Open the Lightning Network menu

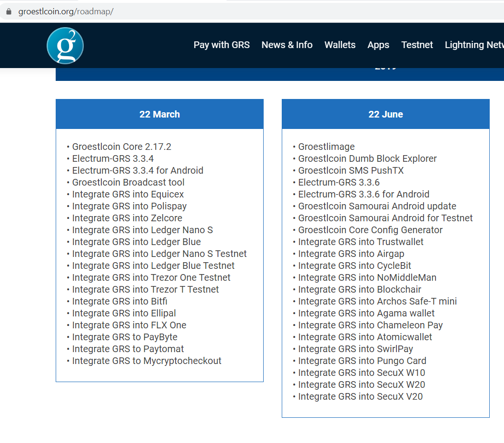(x=474, y=45)
